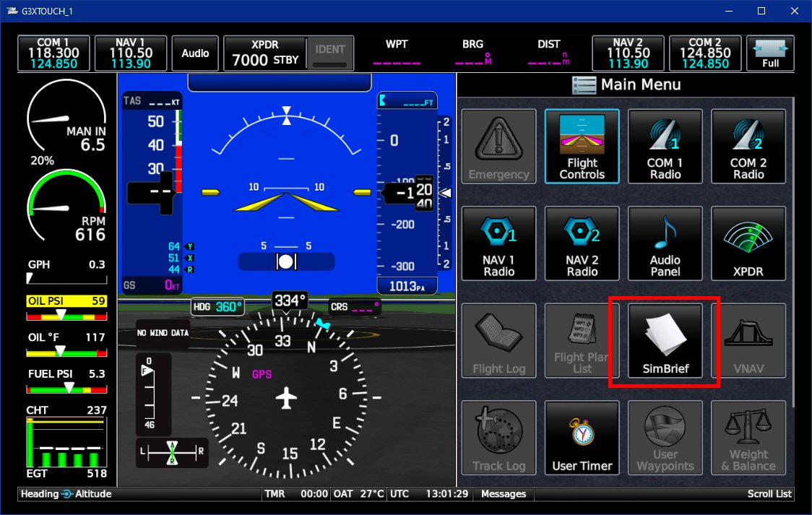Viewport: 812px width, 515px height.
Task: Open Messages in the bottom bar
Action: [504, 494]
